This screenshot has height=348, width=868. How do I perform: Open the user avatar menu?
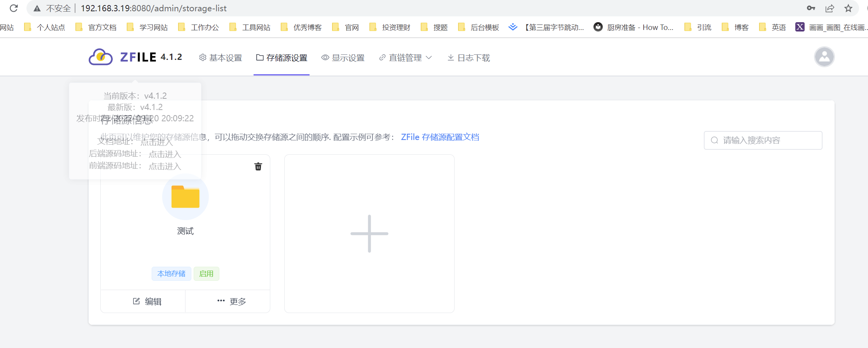[x=824, y=57]
